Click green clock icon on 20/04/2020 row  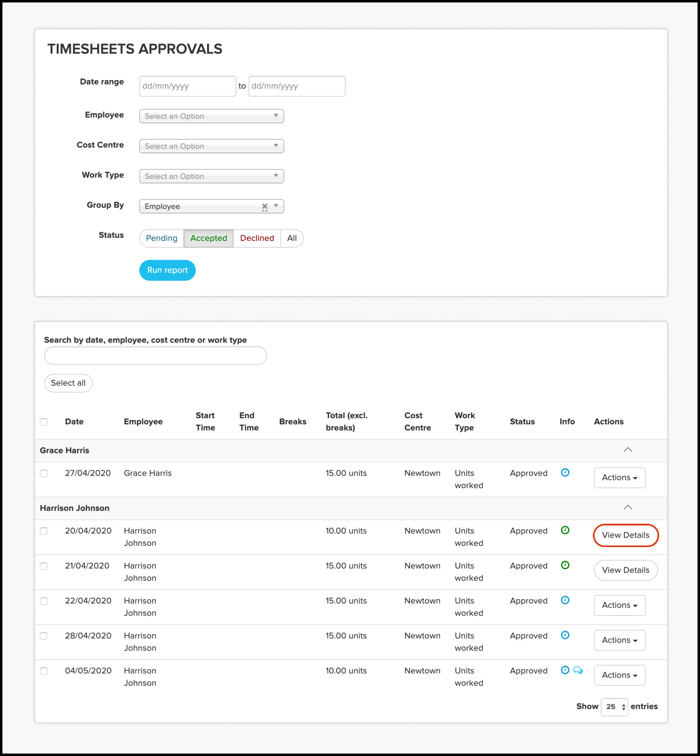tap(565, 530)
